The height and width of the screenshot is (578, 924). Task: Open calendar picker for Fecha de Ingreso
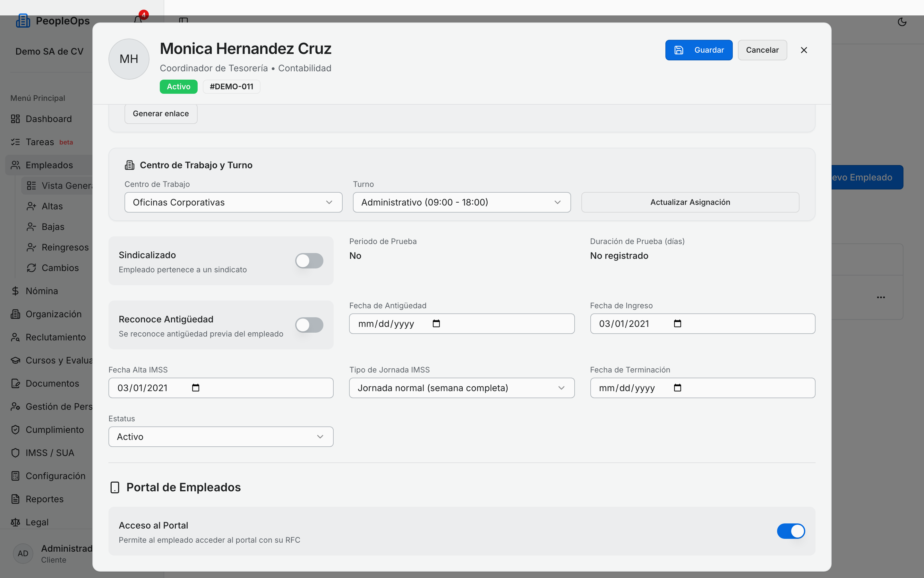point(677,324)
